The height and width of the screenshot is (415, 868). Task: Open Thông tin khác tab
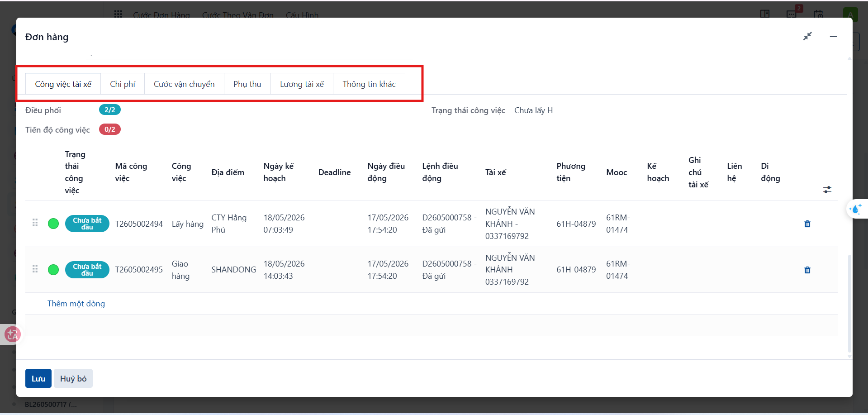369,84
